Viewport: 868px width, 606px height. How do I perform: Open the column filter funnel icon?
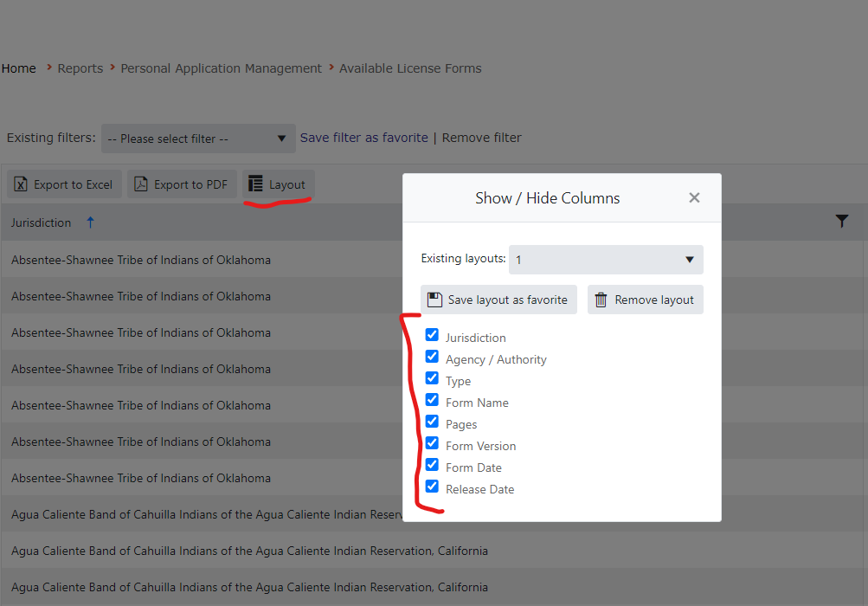pos(842,222)
